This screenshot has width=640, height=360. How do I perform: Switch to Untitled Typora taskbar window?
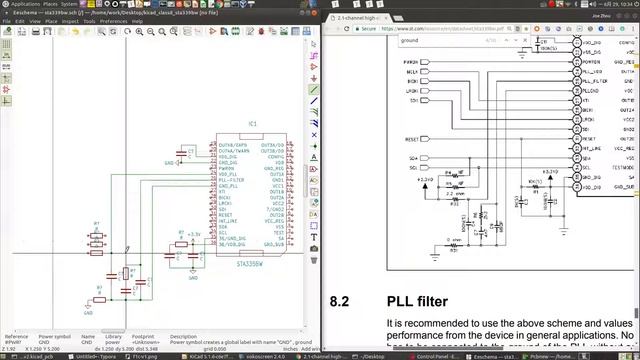(x=92, y=356)
